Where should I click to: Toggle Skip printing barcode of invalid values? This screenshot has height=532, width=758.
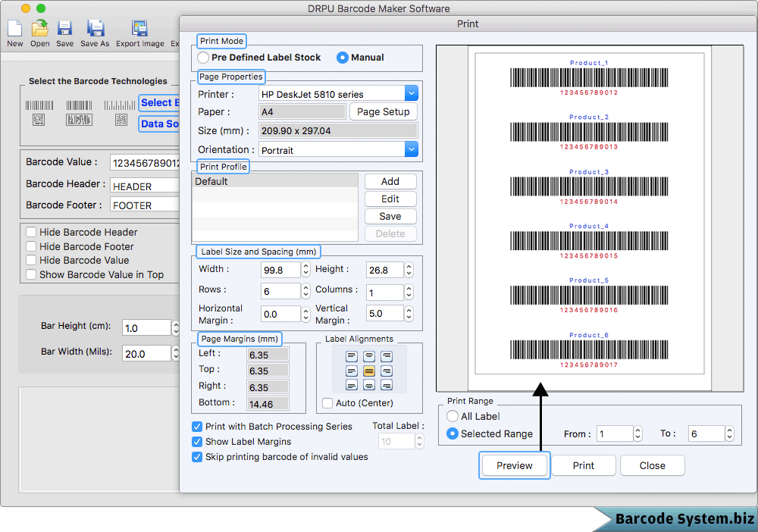(x=197, y=457)
